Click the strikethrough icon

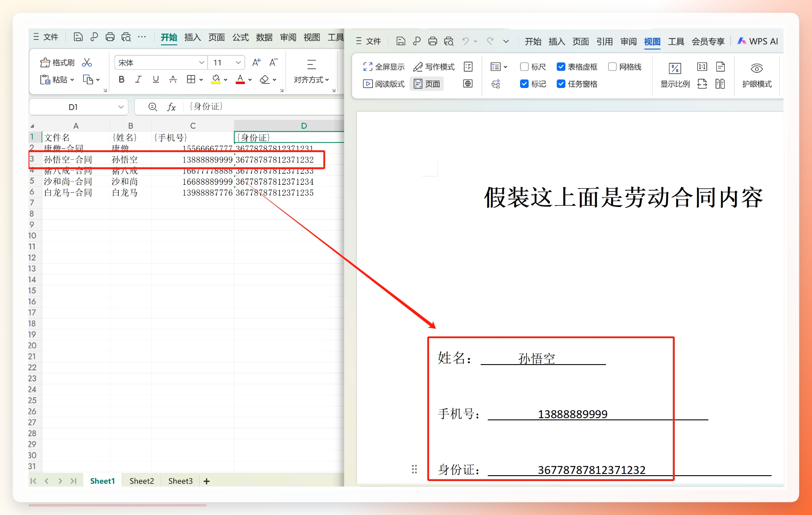[173, 79]
